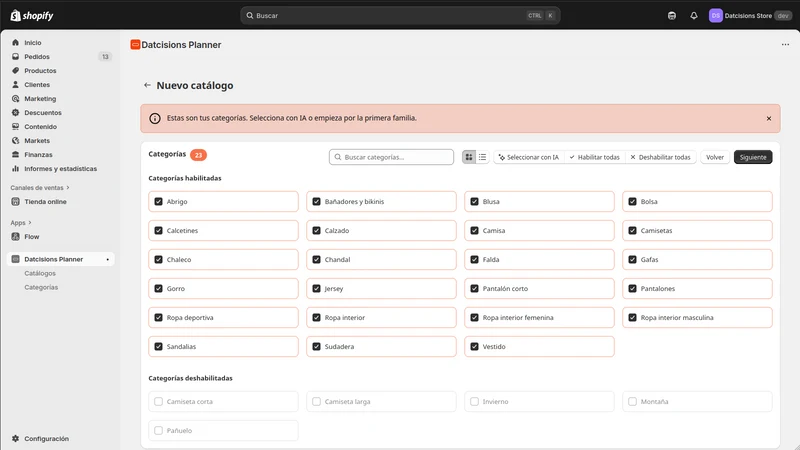Uncheck the Bañadores y bikinis category

[x=316, y=202]
